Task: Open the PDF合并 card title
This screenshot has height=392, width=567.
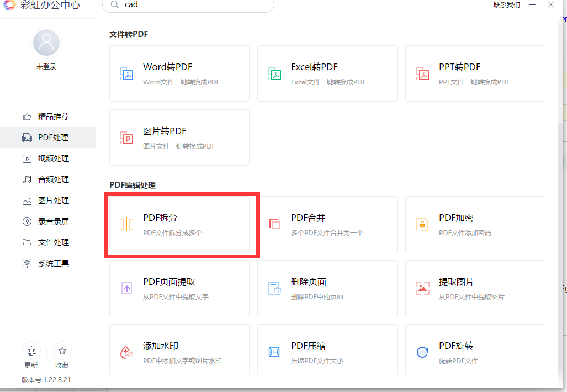Action: point(308,218)
